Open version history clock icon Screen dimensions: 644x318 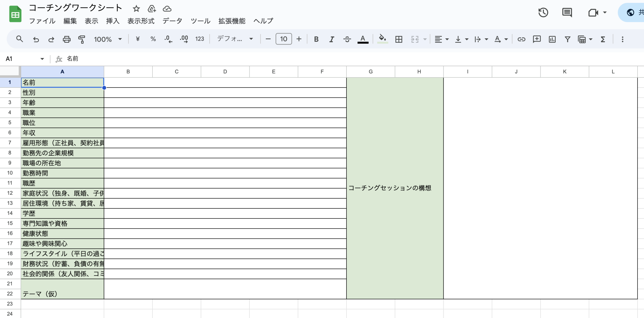pyautogui.click(x=543, y=12)
